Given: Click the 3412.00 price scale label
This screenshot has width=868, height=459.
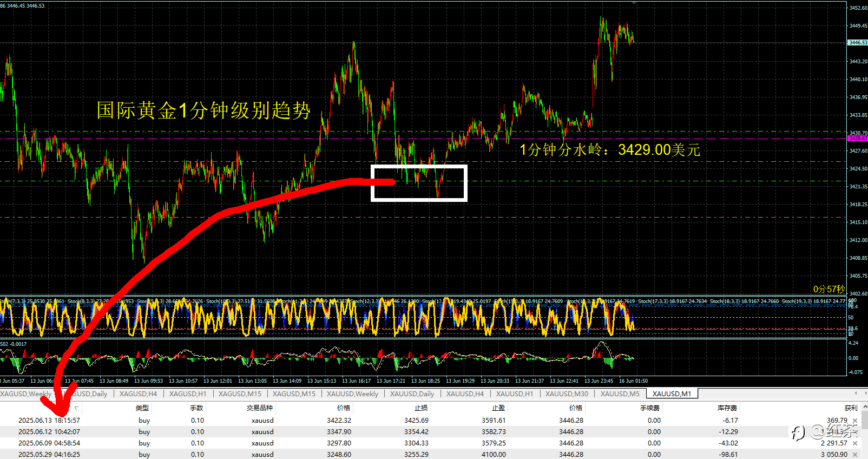Looking at the screenshot, I should [x=858, y=240].
